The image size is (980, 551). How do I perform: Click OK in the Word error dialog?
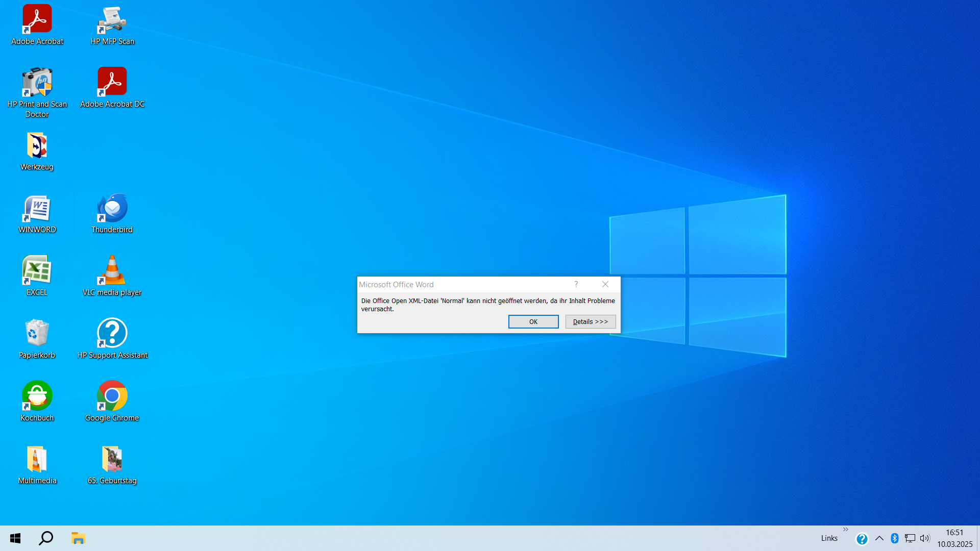[x=533, y=321]
